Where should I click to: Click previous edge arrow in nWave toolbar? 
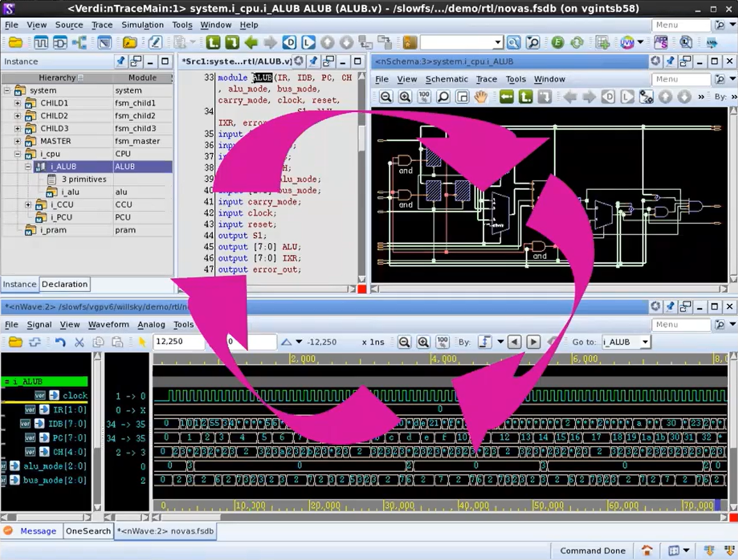(x=514, y=342)
